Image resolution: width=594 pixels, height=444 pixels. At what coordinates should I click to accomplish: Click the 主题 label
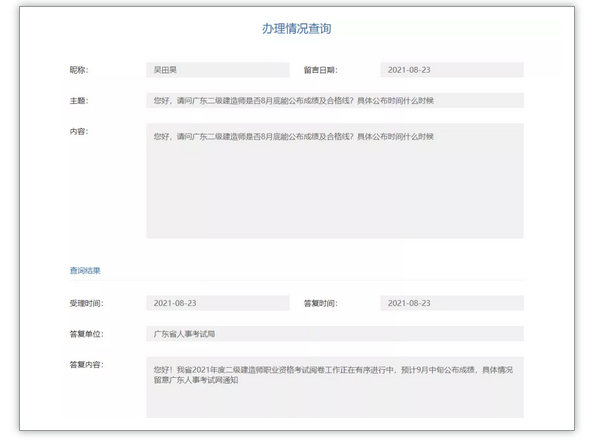pos(79,100)
